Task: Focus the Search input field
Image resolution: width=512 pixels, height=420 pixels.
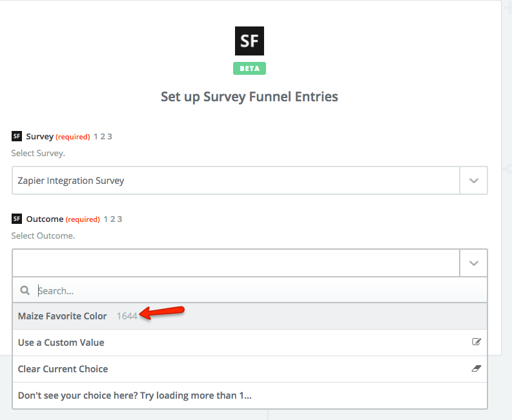Action: point(258,290)
